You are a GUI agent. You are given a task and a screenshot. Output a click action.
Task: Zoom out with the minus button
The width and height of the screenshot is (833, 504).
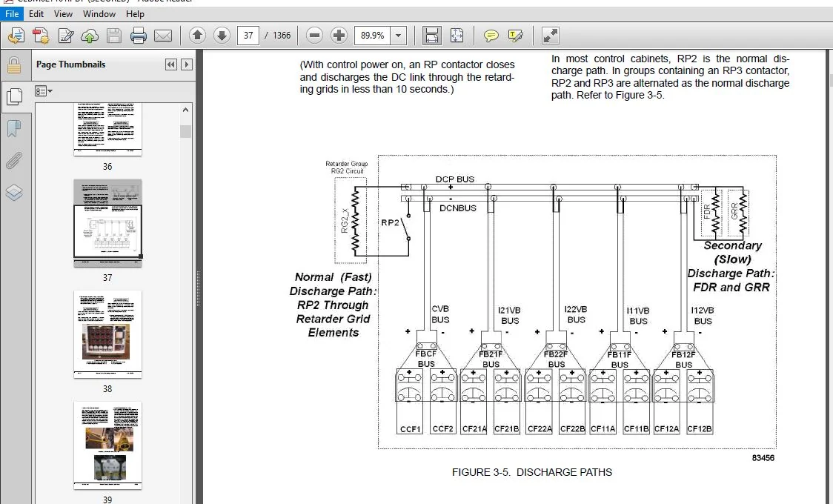(x=314, y=36)
